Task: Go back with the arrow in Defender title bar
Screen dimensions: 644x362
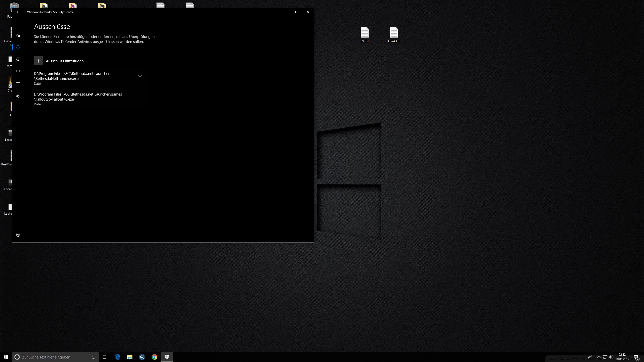Action: [18, 12]
